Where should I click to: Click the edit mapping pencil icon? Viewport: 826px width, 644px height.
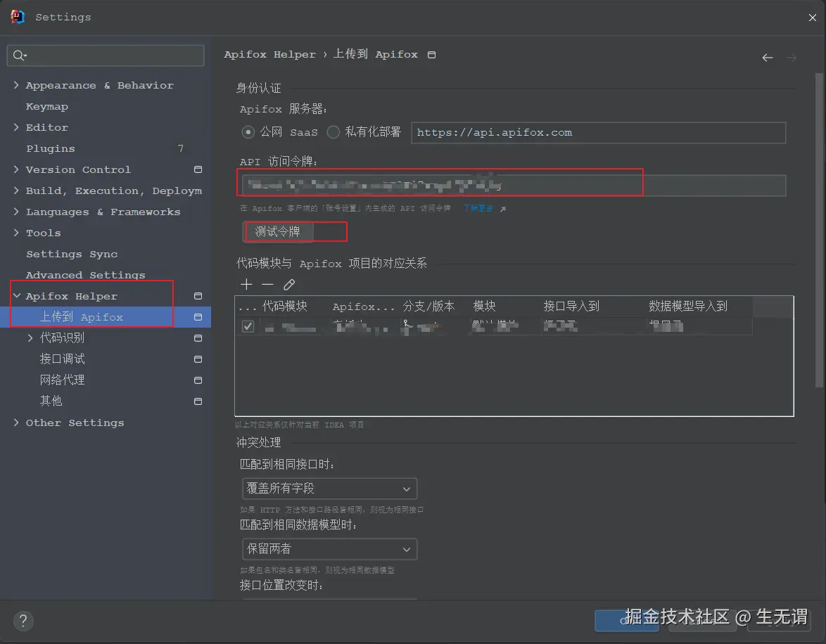click(x=289, y=285)
